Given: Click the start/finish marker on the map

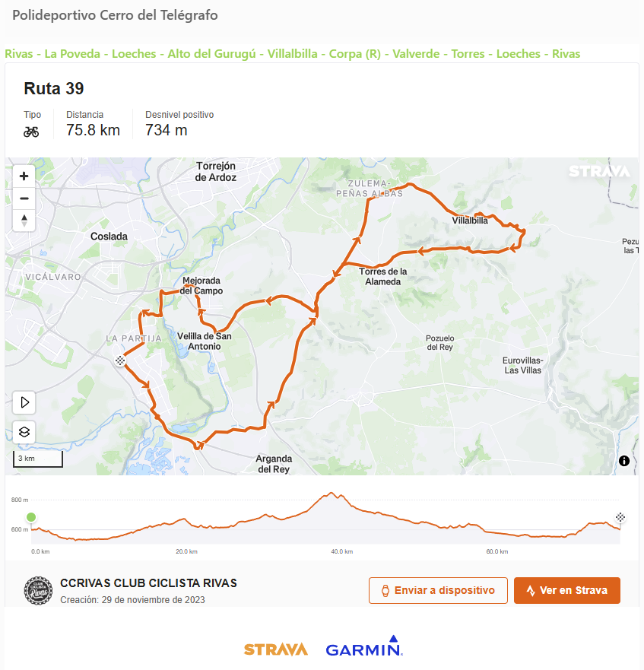Looking at the screenshot, I should 120,360.
